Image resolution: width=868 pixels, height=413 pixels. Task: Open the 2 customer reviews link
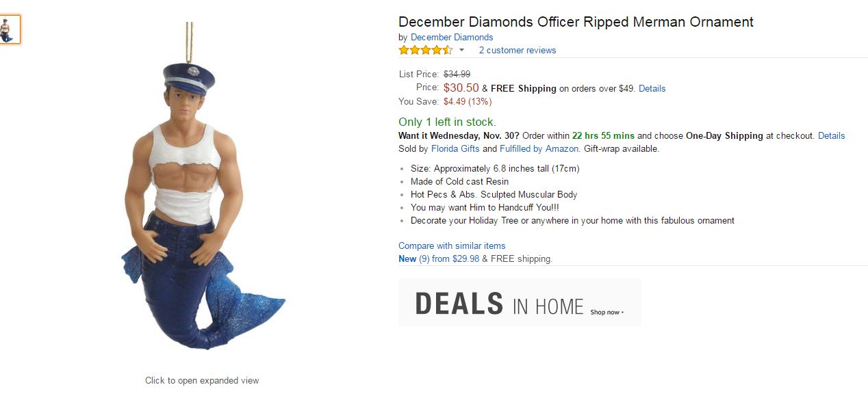(517, 50)
